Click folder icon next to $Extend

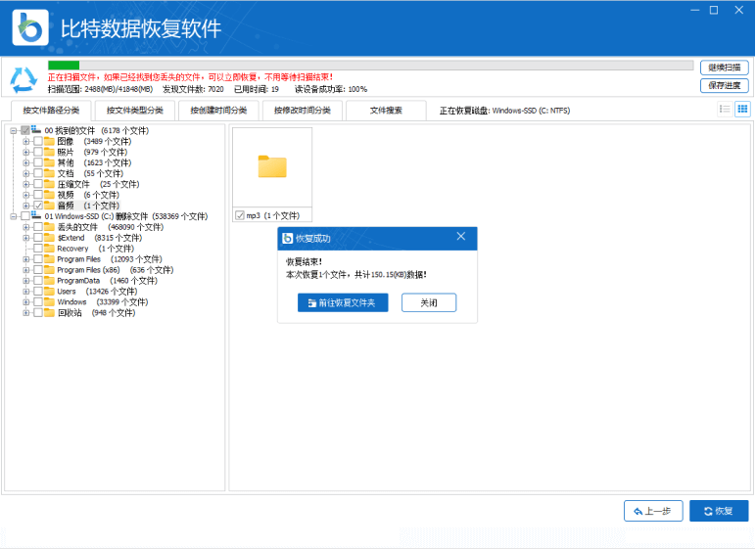tap(49, 238)
